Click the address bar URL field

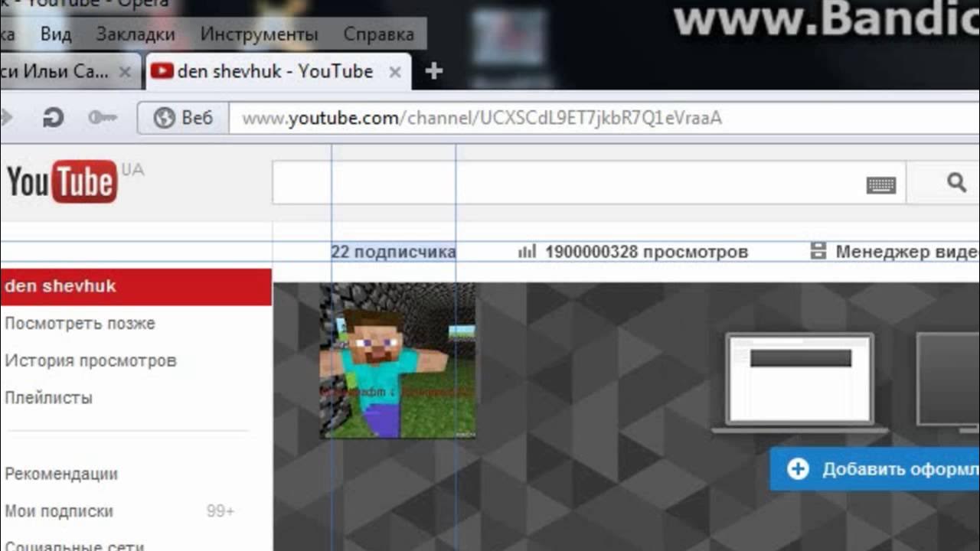604,119
